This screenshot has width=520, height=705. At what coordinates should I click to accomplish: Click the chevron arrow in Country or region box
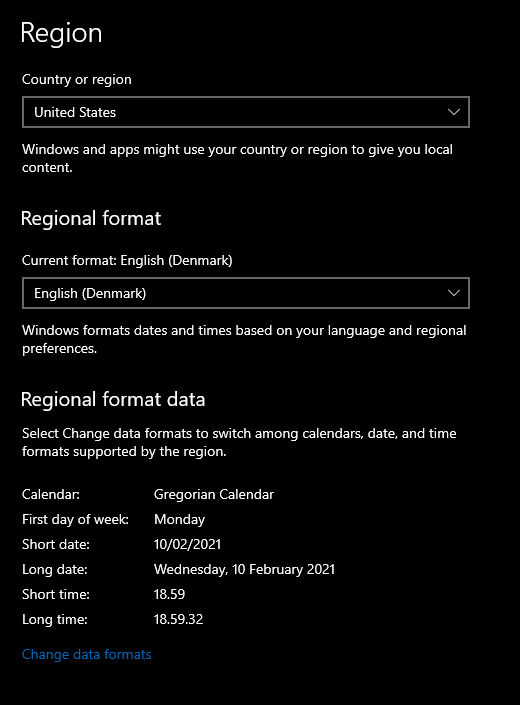(x=454, y=112)
